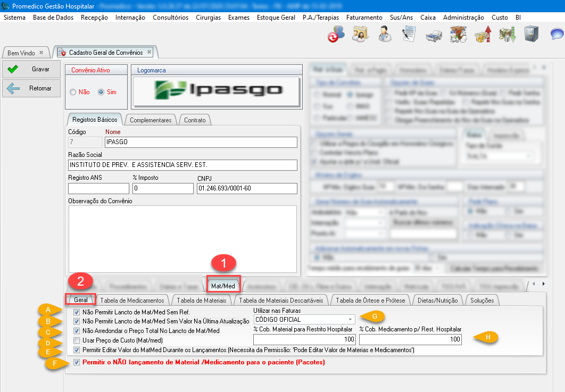
Task: Uncheck 'Não Permitir Lancto de Mat/Med Sem Ref.'
Action: [x=78, y=312]
